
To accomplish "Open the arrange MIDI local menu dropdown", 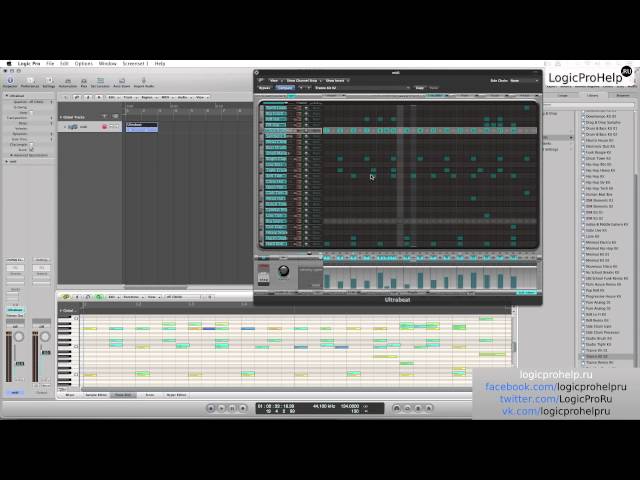I will (x=167, y=98).
